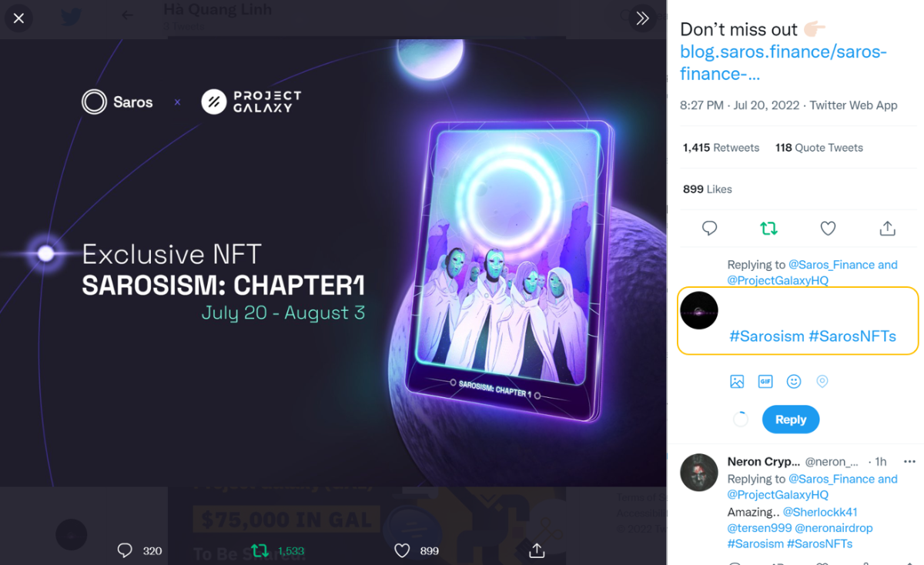Click the location pin icon
The width and height of the screenshot is (924, 565).
pos(822,381)
